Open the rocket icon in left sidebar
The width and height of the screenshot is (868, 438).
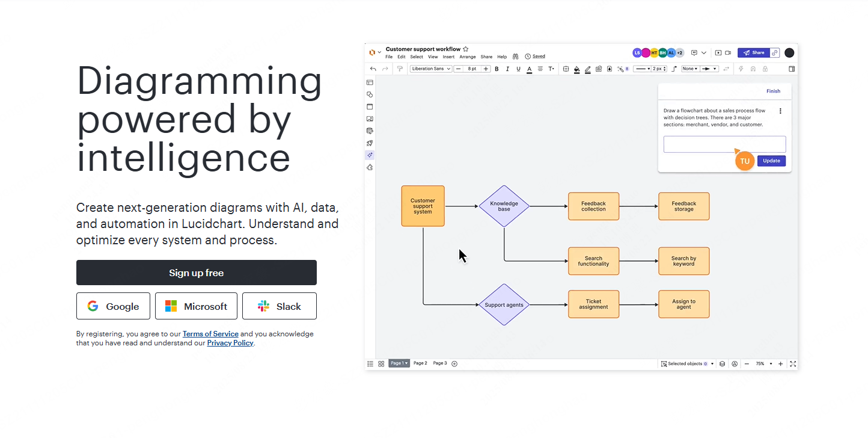click(x=370, y=143)
